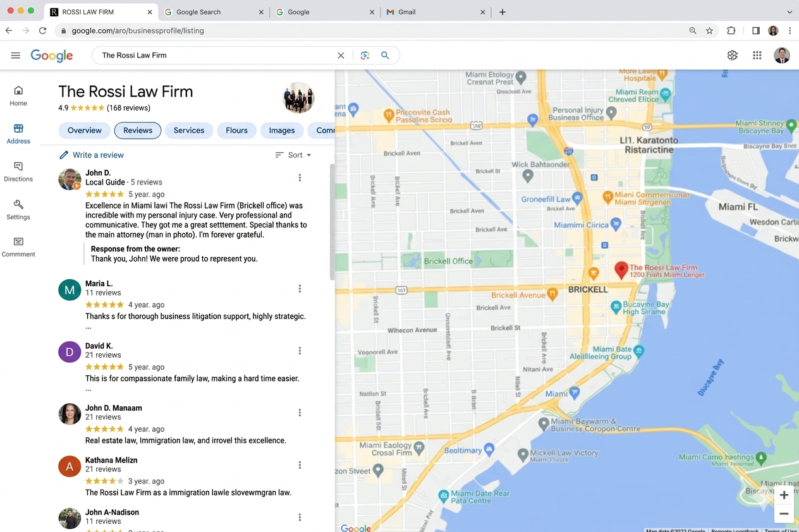Click Groneefill Law marker on map
799x532 pixels.
576,199
